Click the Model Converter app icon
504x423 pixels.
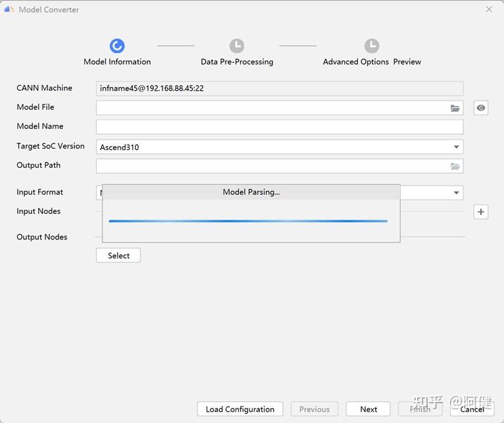point(9,9)
